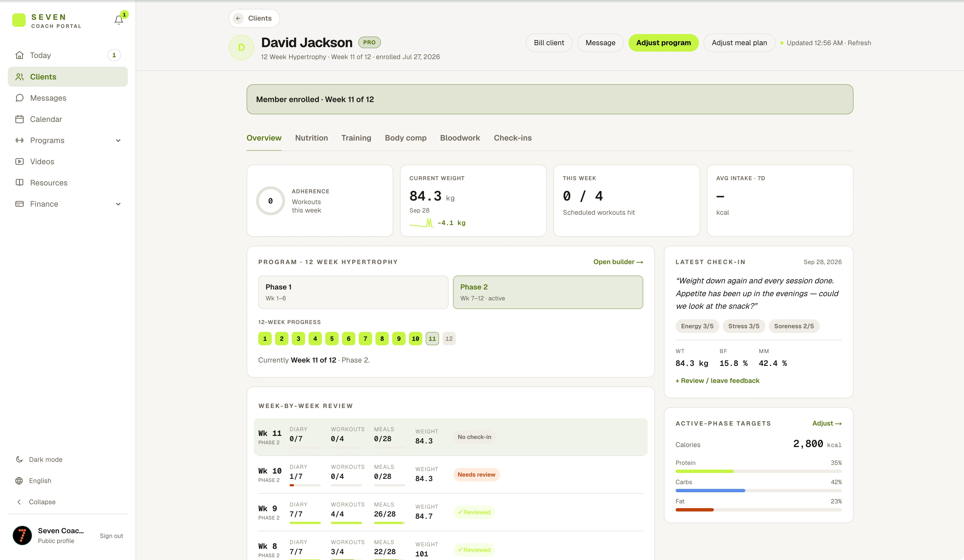Expand the Programs submenu chevron
Image resolution: width=964 pixels, height=560 pixels.
pyautogui.click(x=118, y=140)
